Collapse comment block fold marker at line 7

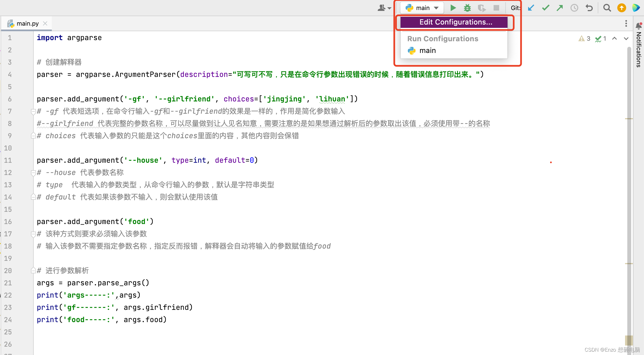(x=33, y=111)
